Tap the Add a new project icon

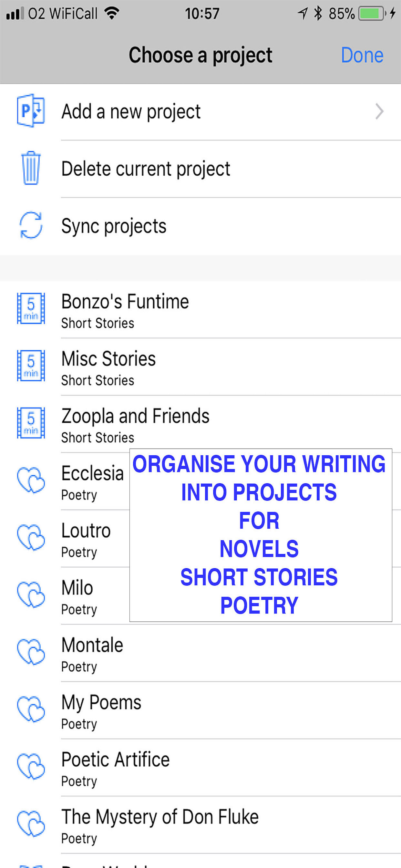[31, 110]
